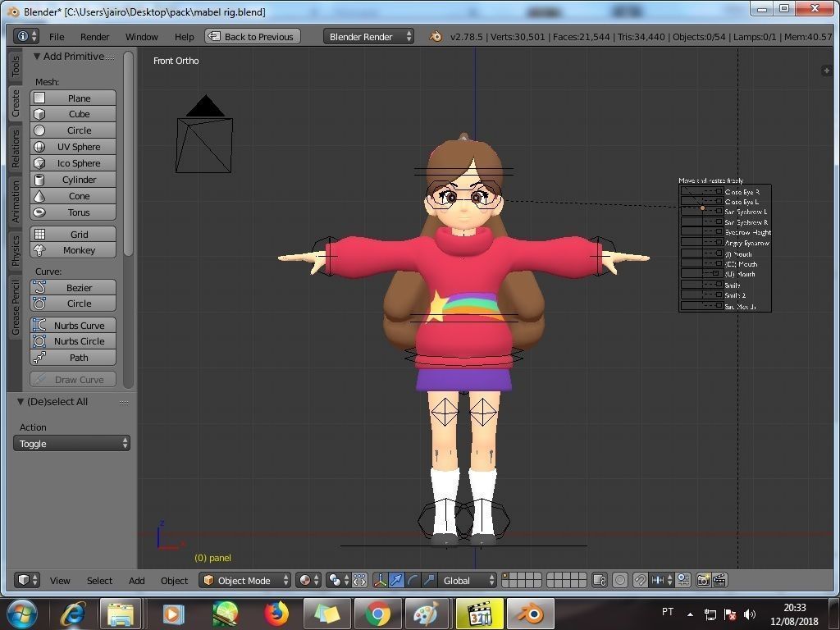The height and width of the screenshot is (630, 840).
Task: Switch to the Animation tab
Action: coord(16,201)
